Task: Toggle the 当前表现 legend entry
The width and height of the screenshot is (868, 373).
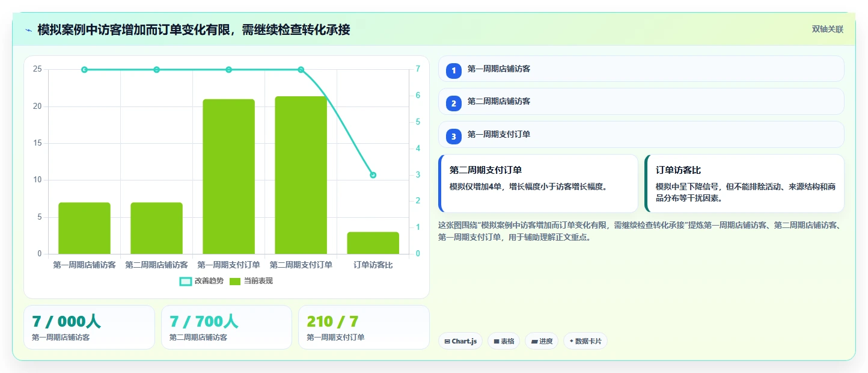Action: coord(251,281)
